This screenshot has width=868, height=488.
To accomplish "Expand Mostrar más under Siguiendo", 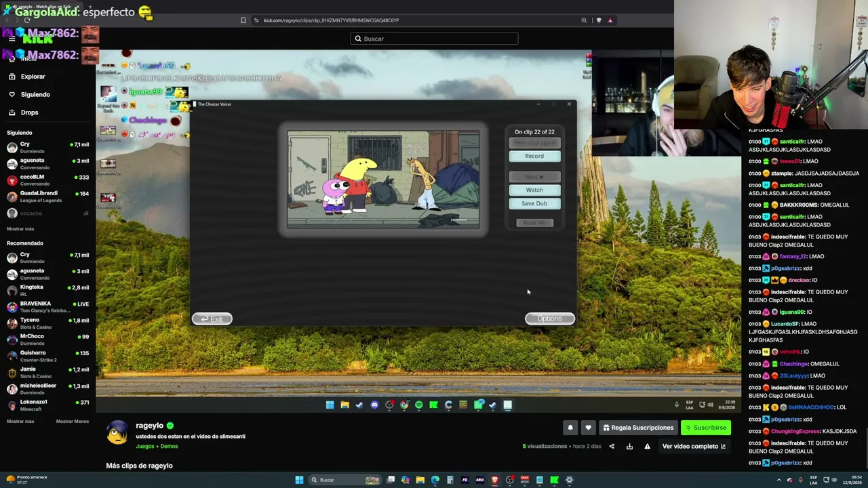I will point(20,229).
